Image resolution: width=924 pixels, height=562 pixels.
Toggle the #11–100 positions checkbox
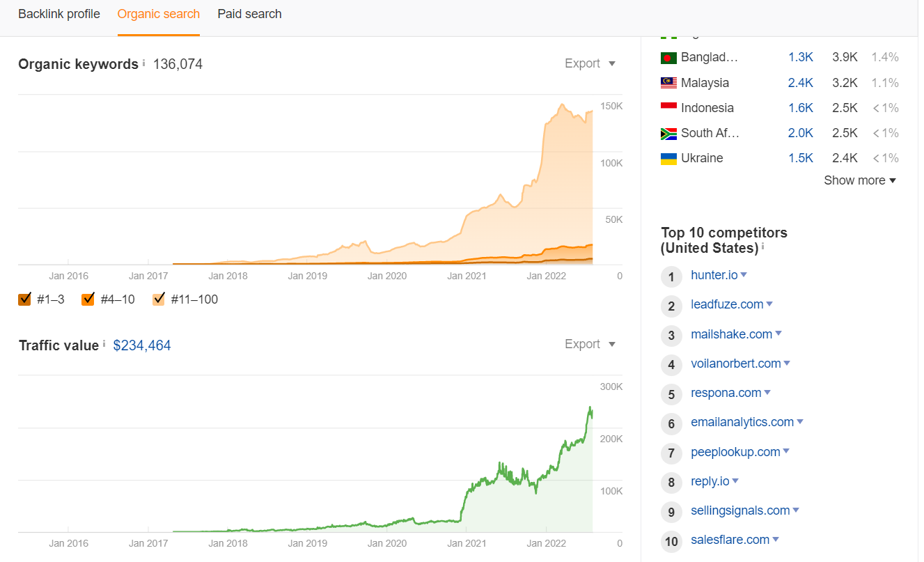159,299
